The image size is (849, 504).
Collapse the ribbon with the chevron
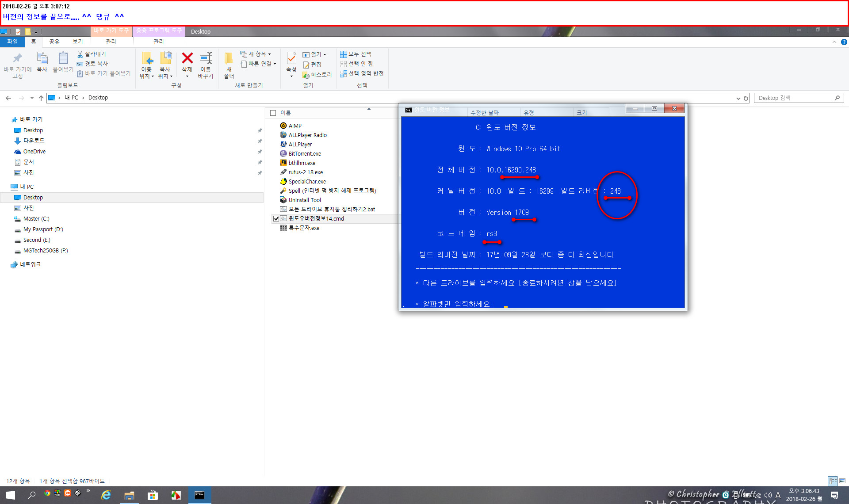coord(834,42)
